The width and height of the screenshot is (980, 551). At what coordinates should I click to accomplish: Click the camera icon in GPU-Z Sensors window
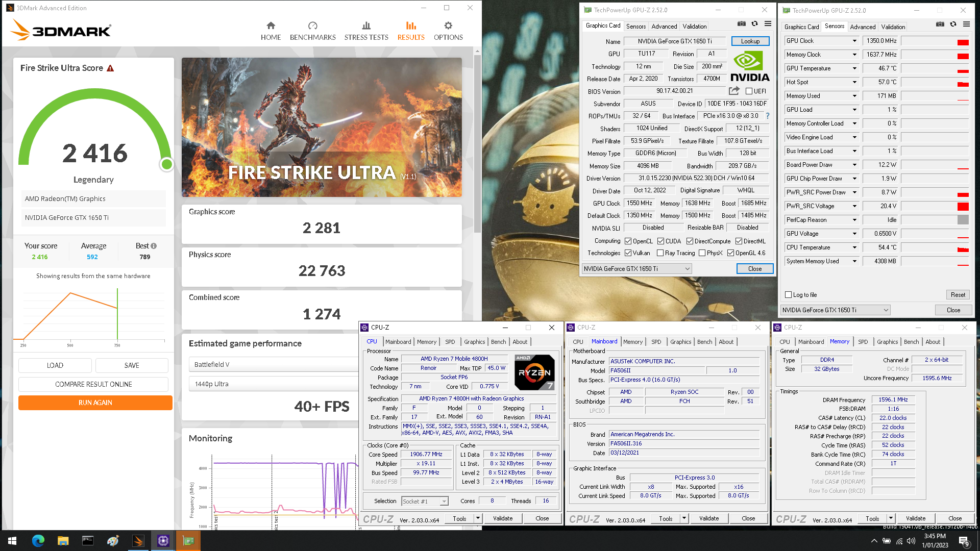coord(940,24)
